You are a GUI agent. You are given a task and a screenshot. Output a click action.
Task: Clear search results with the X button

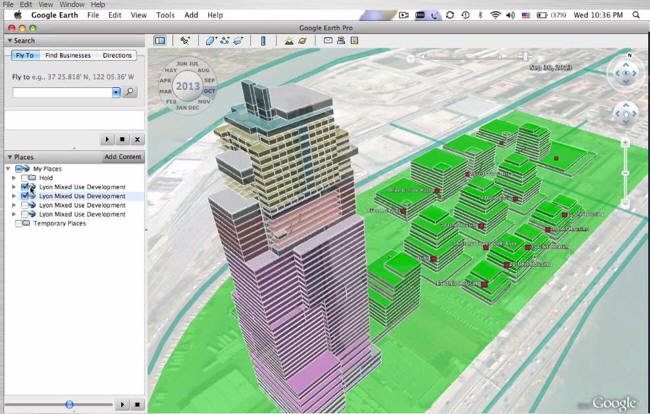click(137, 139)
